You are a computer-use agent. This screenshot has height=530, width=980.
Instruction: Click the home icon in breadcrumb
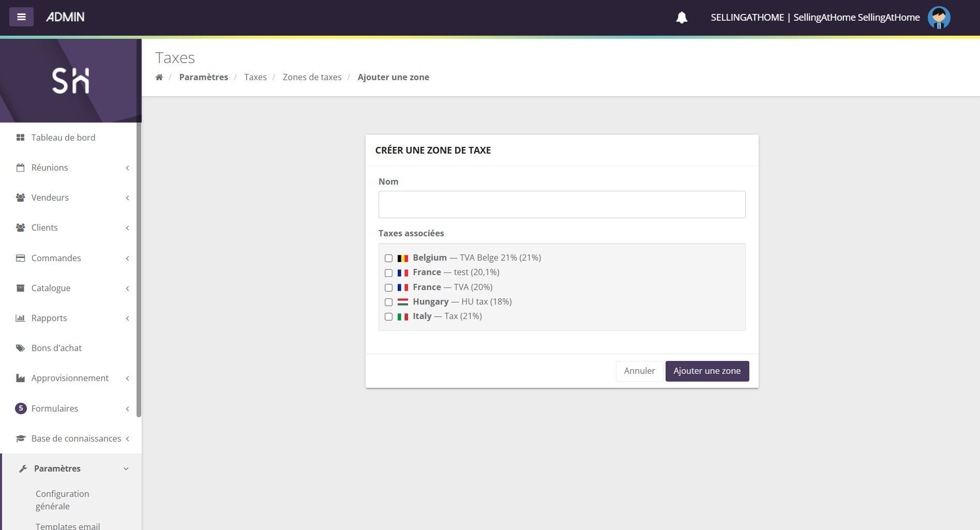pyautogui.click(x=159, y=77)
